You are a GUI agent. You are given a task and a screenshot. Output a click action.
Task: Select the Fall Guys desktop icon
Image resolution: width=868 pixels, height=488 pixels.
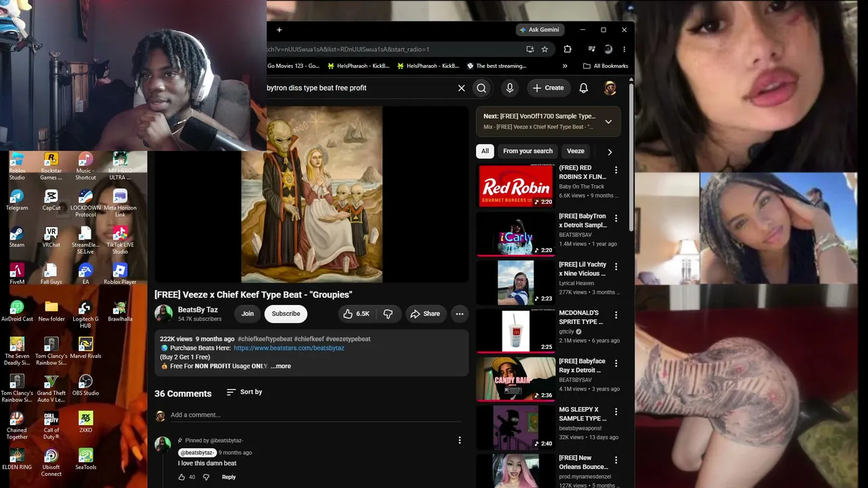click(x=51, y=274)
